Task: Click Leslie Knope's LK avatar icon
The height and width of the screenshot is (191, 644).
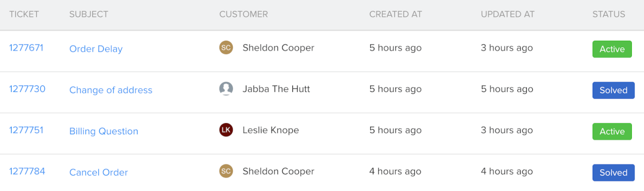Action: [x=226, y=130]
